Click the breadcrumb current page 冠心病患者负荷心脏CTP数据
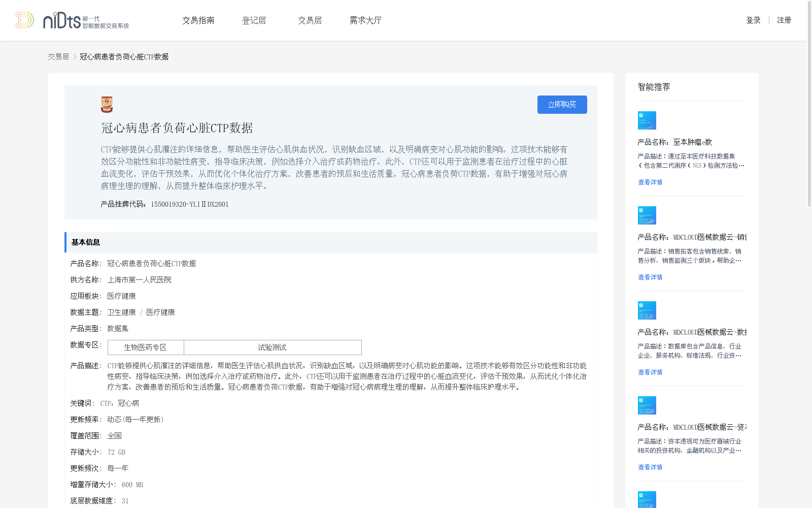This screenshot has height=508, width=812. (x=124, y=57)
